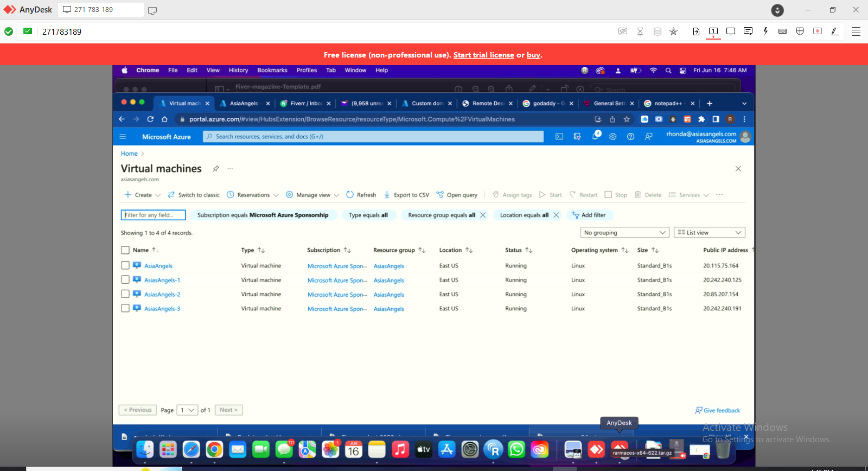The width and height of the screenshot is (868, 471).
Task: Pin Virtual machines page to dashboard
Action: coord(216,169)
